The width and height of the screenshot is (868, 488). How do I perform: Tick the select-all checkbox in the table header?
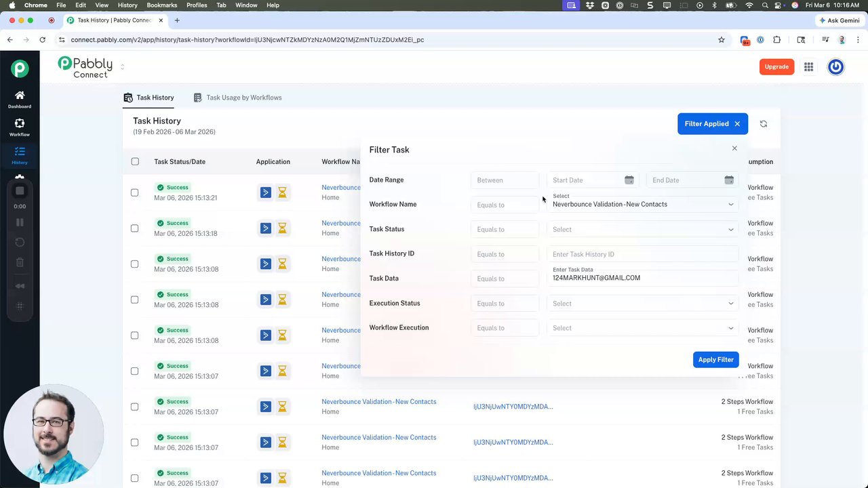click(x=135, y=162)
